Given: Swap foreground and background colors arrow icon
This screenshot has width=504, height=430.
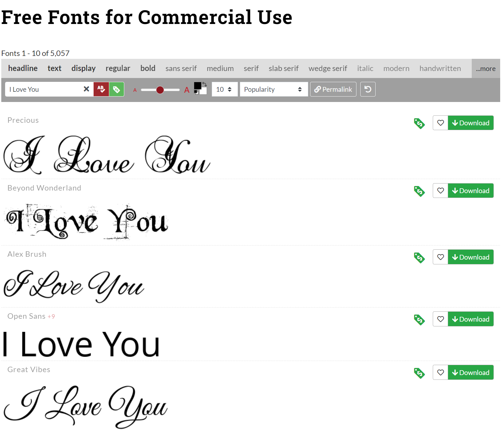Looking at the screenshot, I should pyautogui.click(x=204, y=84).
